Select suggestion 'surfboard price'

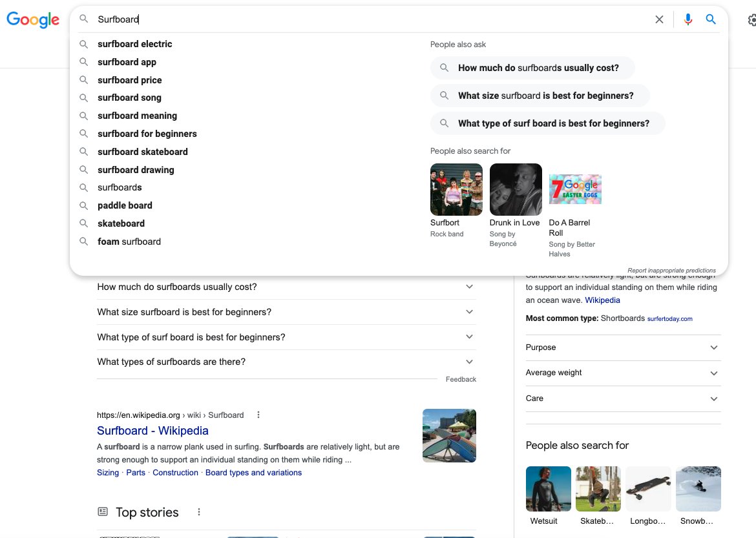130,80
